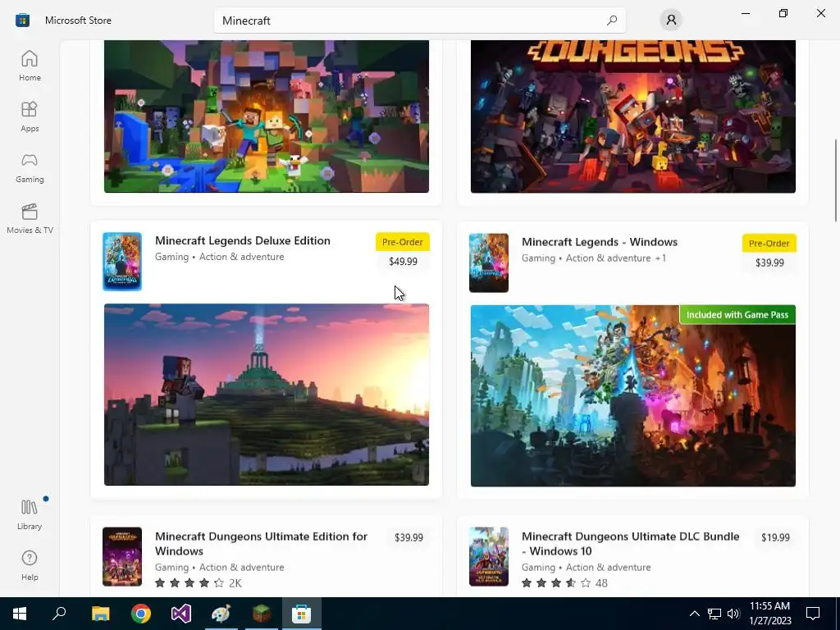
Task: Open Movies & TV section
Action: (30, 218)
